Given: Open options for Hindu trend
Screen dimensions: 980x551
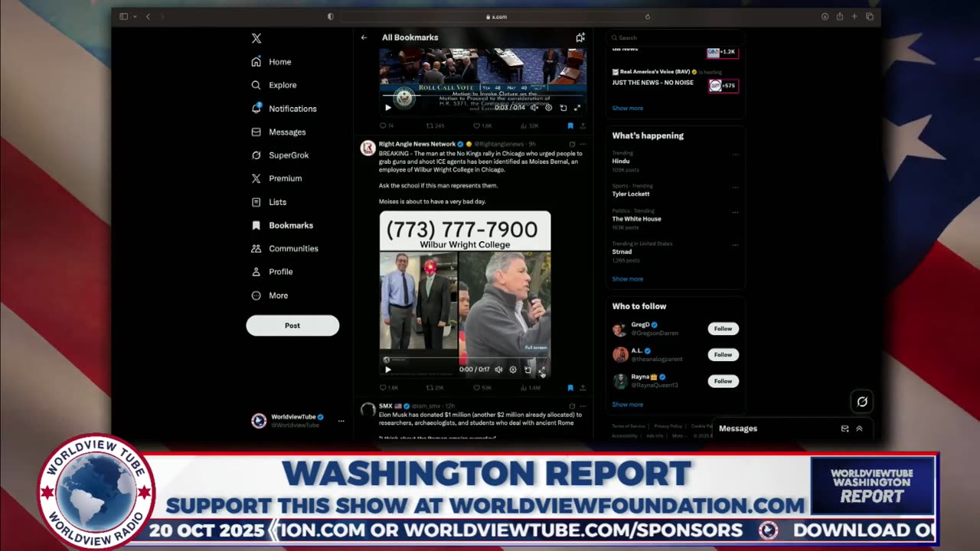Looking at the screenshot, I should click(736, 155).
